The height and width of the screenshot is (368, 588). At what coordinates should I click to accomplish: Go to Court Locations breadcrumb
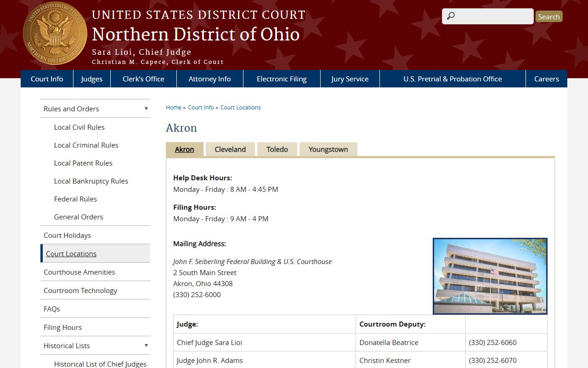pos(241,107)
